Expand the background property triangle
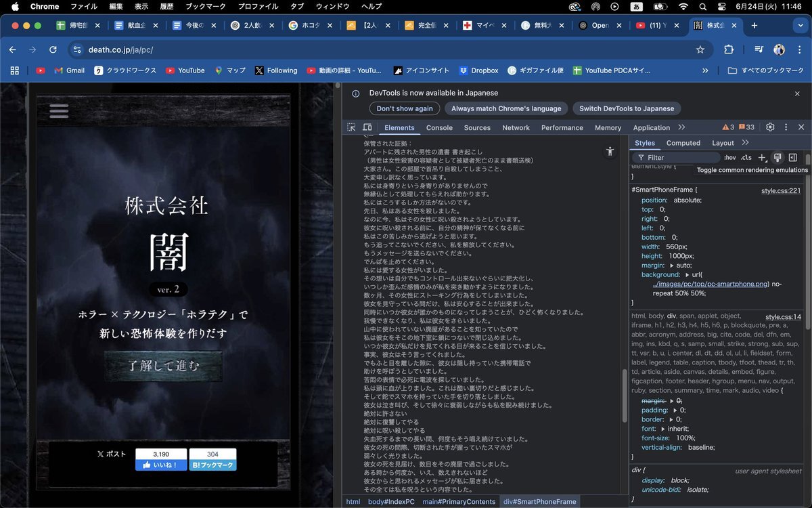 tap(687, 275)
